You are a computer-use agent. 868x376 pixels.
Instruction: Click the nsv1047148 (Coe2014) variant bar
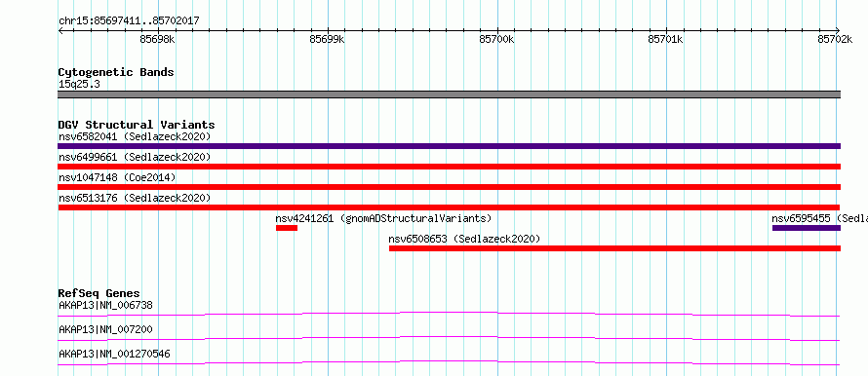click(x=449, y=187)
